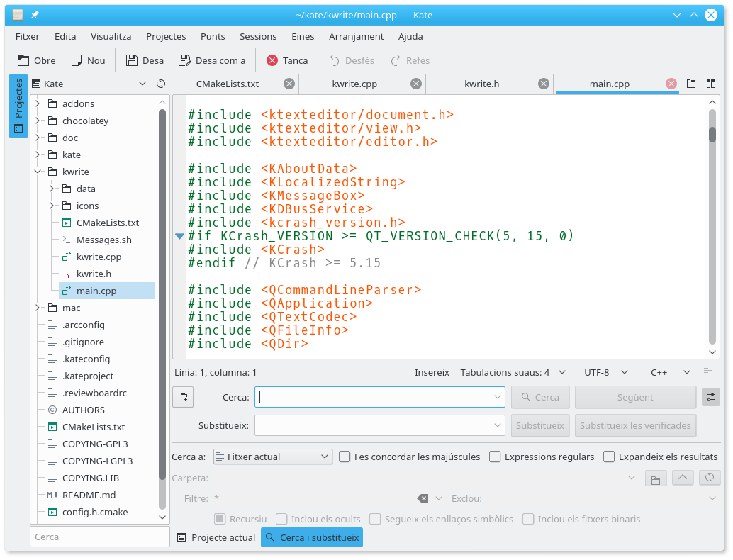Viewport: 733px width, 560px height.
Task: Click the Cerca search text field
Action: point(376,397)
